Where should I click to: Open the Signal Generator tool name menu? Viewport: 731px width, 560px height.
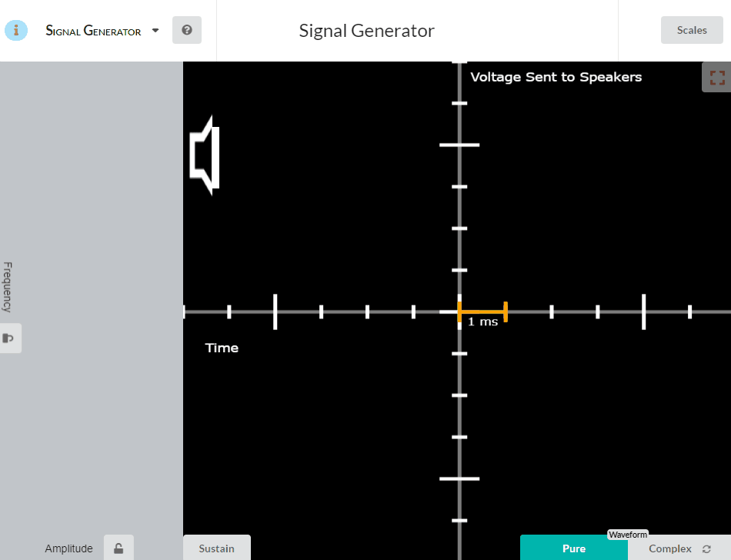click(93, 32)
